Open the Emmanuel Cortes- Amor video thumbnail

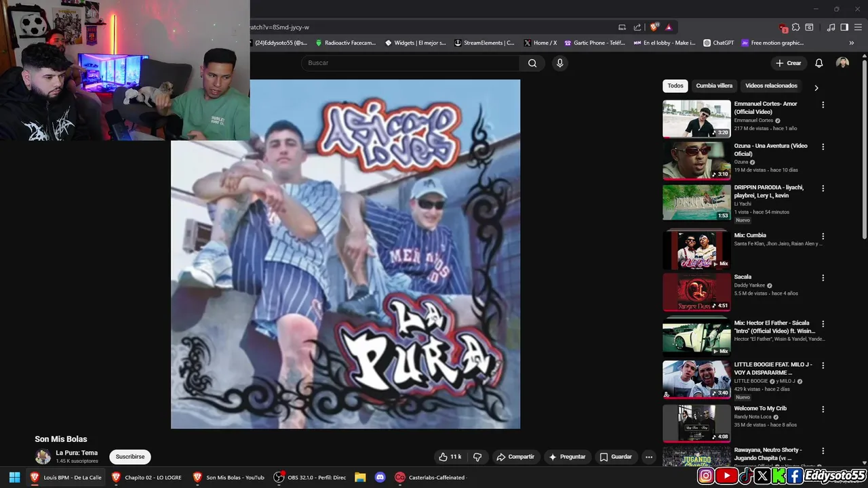pos(696,119)
